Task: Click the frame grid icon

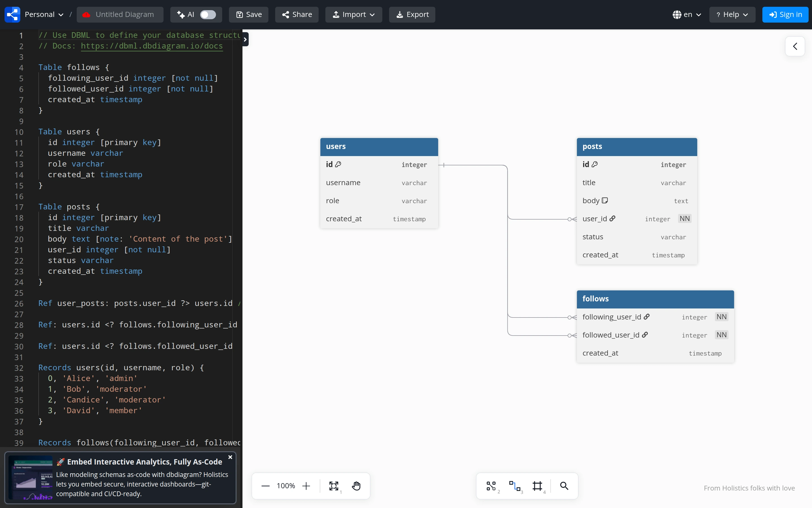Action: pyautogui.click(x=538, y=486)
